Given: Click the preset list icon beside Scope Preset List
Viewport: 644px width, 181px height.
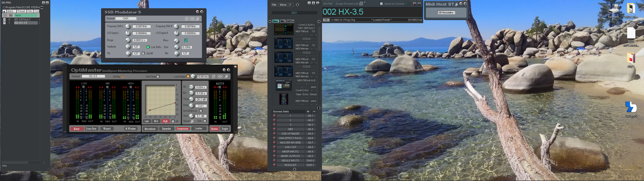Looking at the screenshot, I should (361, 4).
